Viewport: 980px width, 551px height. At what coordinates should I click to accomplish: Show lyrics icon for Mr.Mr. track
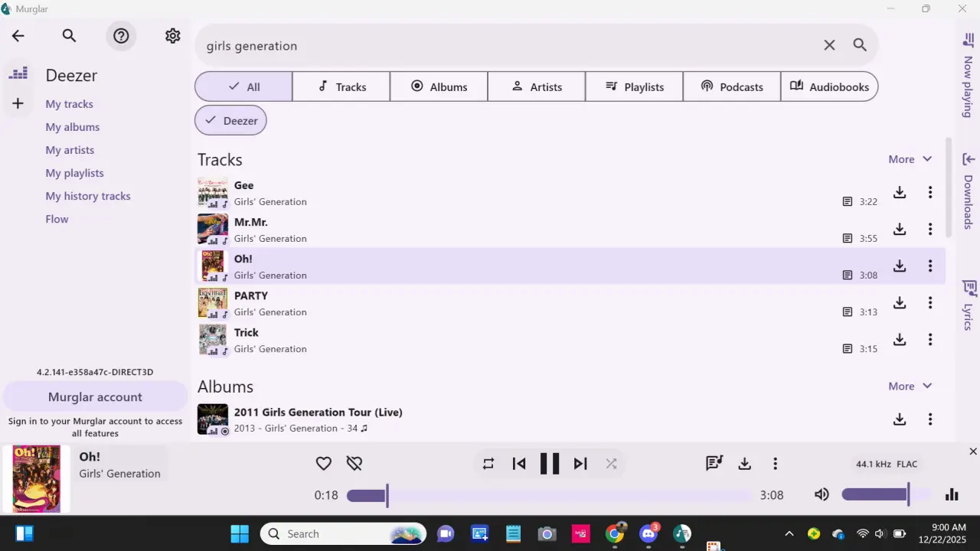click(848, 238)
